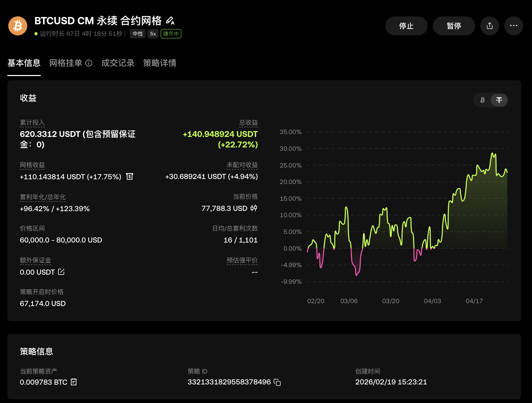
Task: Click the 套利年化/总年化 underlined label
Action: [x=43, y=197]
